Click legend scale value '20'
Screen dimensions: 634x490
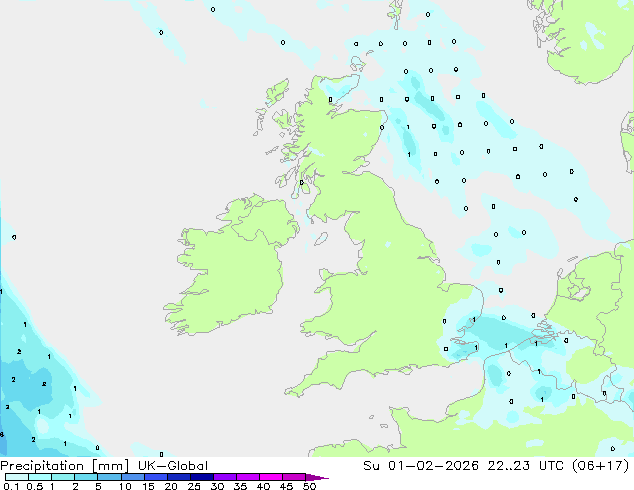tap(171, 486)
